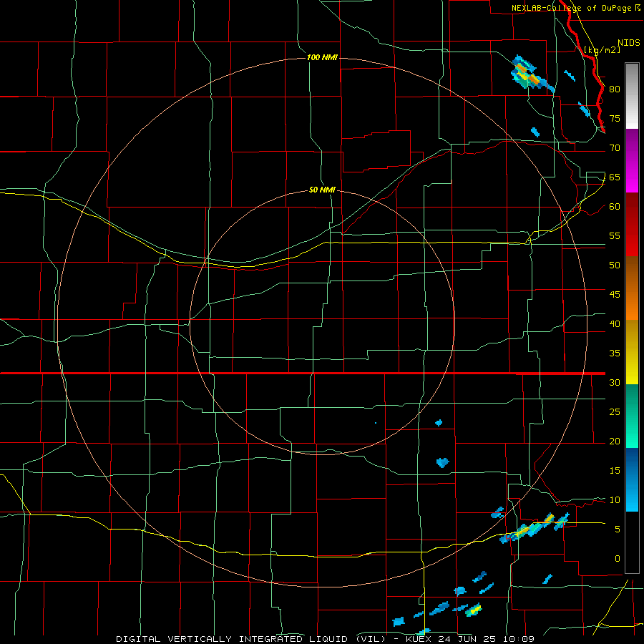The image size is (644, 644).
Task: Pick the dark red segment of the color bar
Action: pyautogui.click(x=632, y=224)
